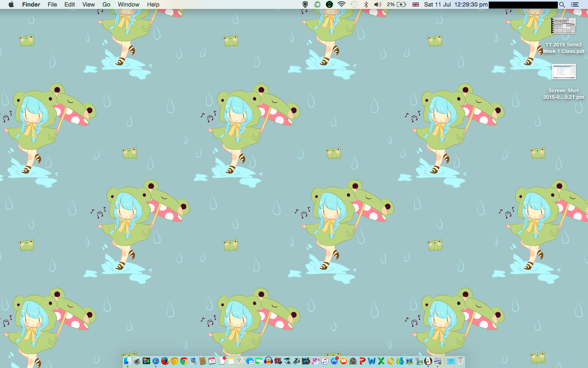
Task: Open Reminders with badge in Dock
Action: click(x=221, y=361)
